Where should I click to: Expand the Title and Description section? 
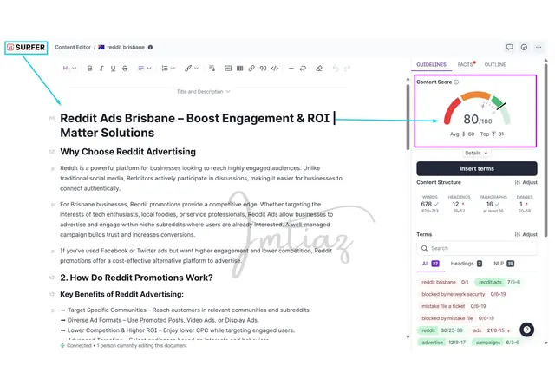tap(203, 92)
